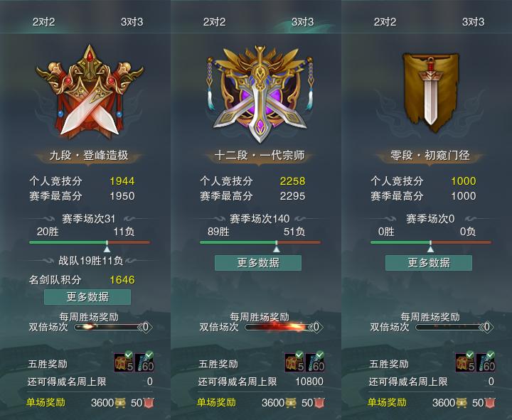Image resolution: width=512 pixels, height=420 pixels.
Task: Click the chest reward icon in left panel
Action: click(x=124, y=362)
